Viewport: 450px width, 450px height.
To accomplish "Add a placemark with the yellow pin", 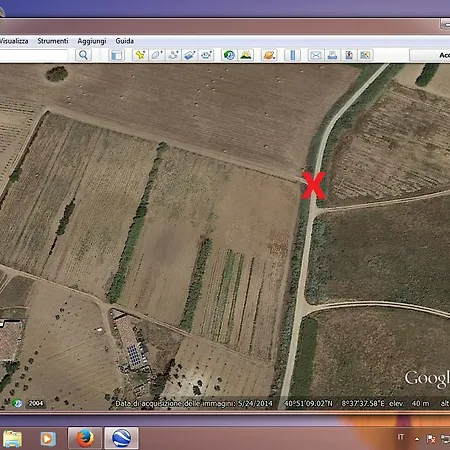I will [x=140, y=55].
